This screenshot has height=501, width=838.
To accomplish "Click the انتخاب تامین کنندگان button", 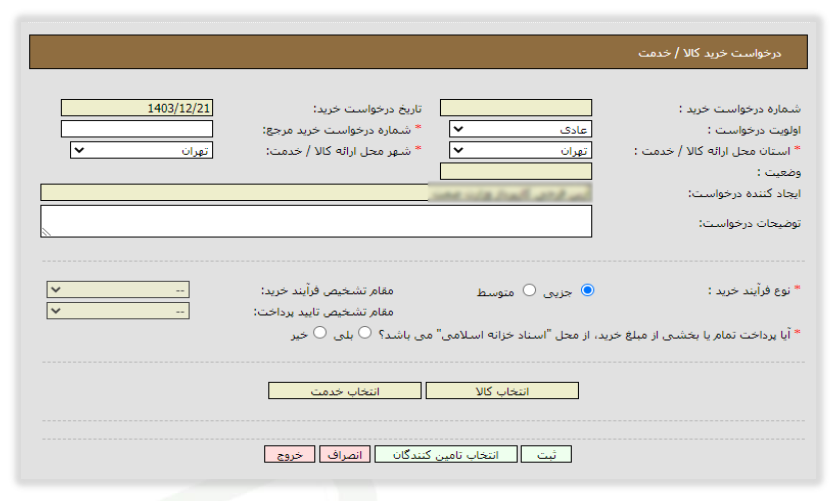I will pyautogui.click(x=446, y=454).
